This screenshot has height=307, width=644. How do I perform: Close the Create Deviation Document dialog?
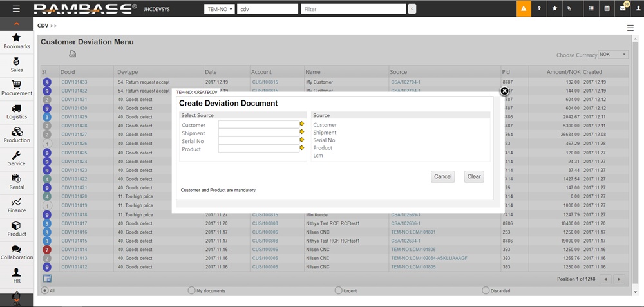tap(504, 91)
